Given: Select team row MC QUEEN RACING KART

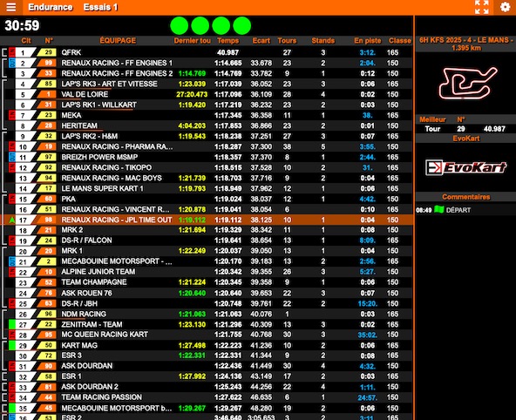Looking at the screenshot, I should (207, 335).
